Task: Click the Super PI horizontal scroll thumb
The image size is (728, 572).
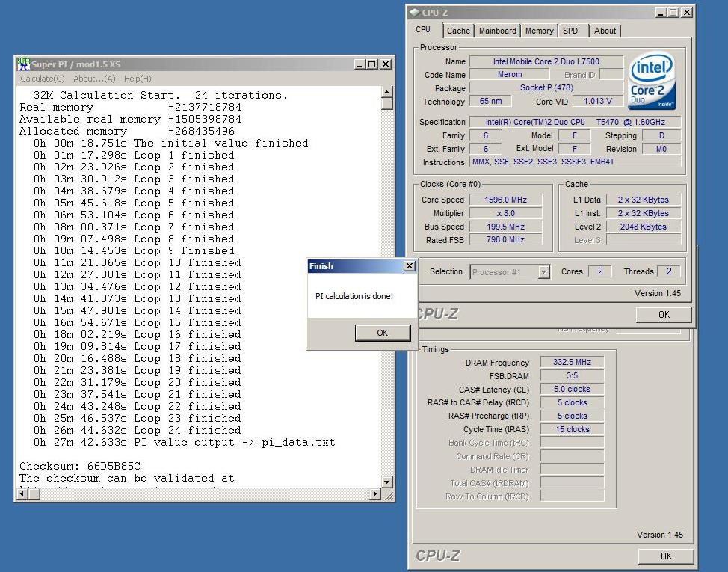Action: 34,494
